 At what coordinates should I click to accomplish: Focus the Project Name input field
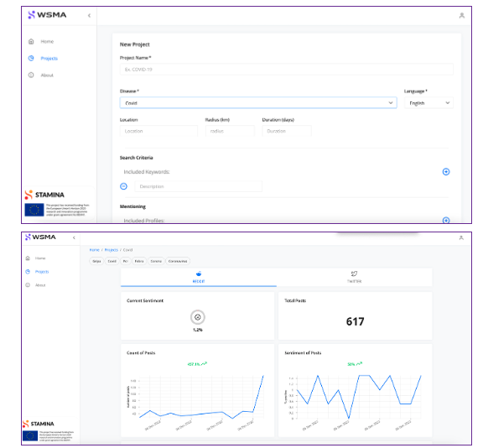[286, 70]
